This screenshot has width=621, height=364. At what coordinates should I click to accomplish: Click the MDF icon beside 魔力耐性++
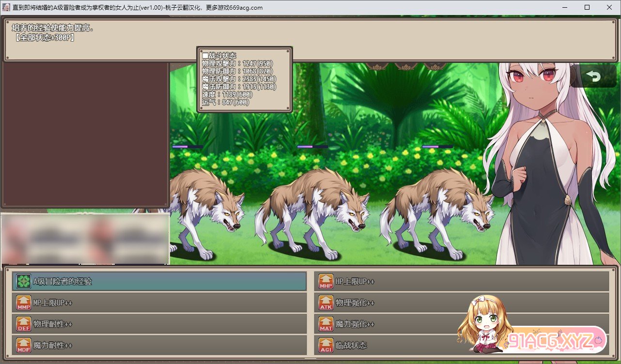coord(23,345)
